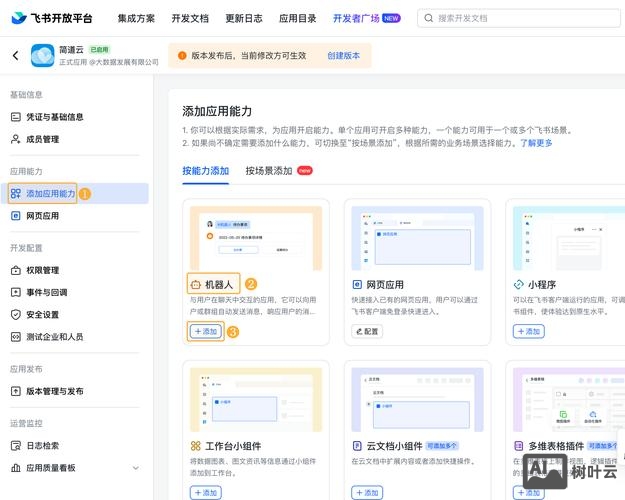
Task: Click the 搜索开发文档 search field
Action: tap(519, 18)
